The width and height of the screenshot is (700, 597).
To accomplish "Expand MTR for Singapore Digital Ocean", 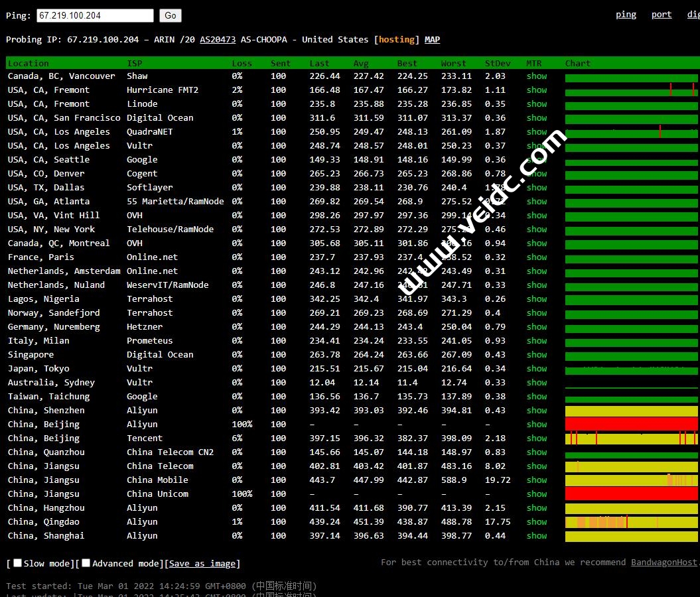I will (537, 355).
